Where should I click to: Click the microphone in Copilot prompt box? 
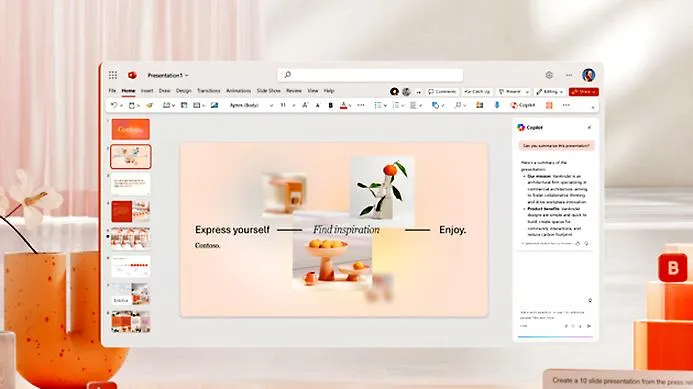[580, 326]
